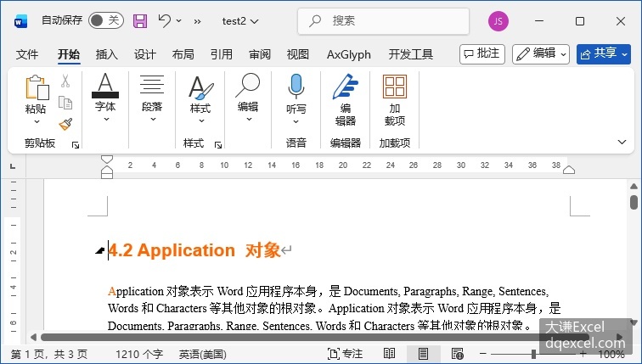Click the tab stop selector on ruler

click(13, 166)
